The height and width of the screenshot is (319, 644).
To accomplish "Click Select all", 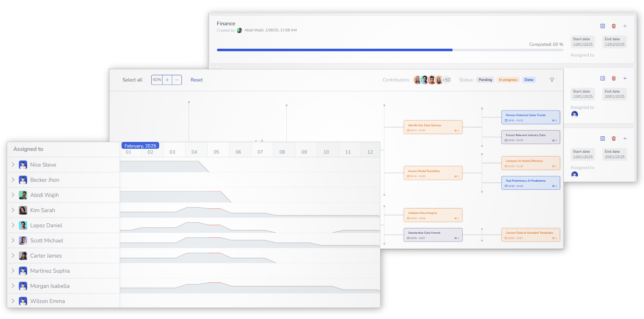I will (132, 80).
